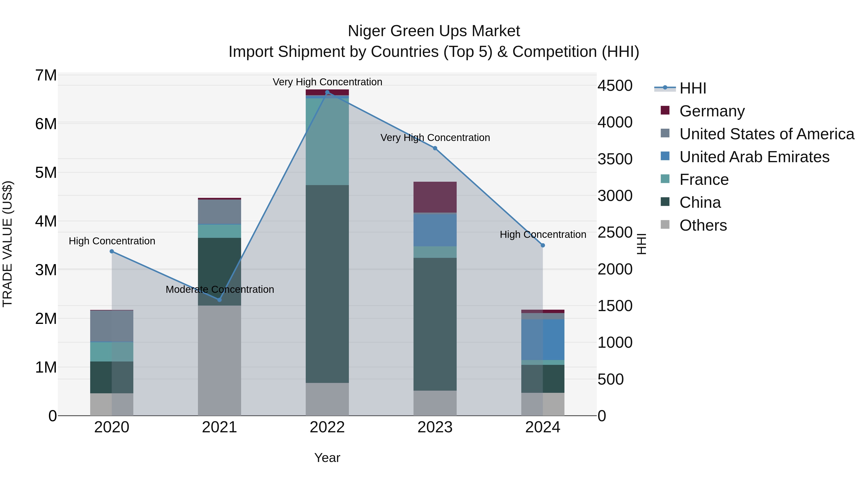Click 'High Concentration' label near 2024

click(x=543, y=235)
